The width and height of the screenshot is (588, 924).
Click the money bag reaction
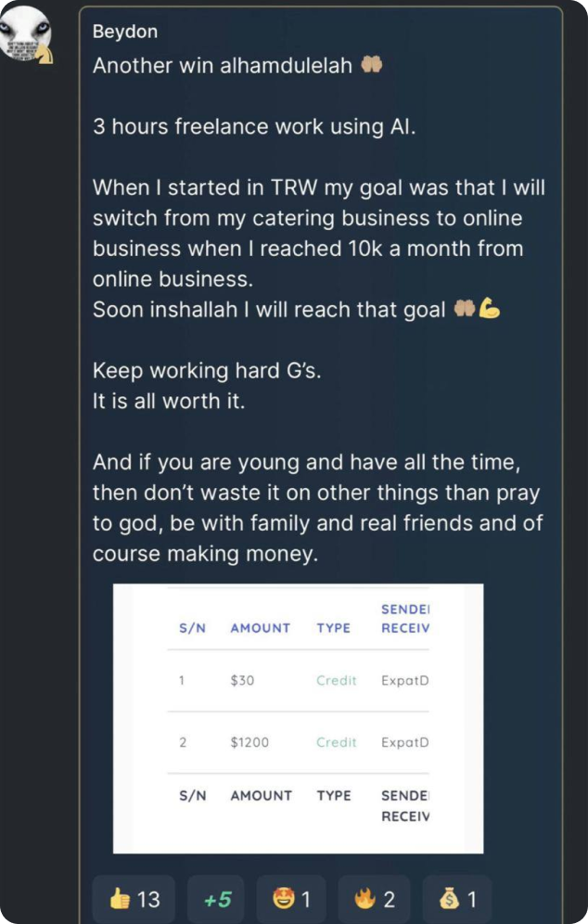point(456,898)
